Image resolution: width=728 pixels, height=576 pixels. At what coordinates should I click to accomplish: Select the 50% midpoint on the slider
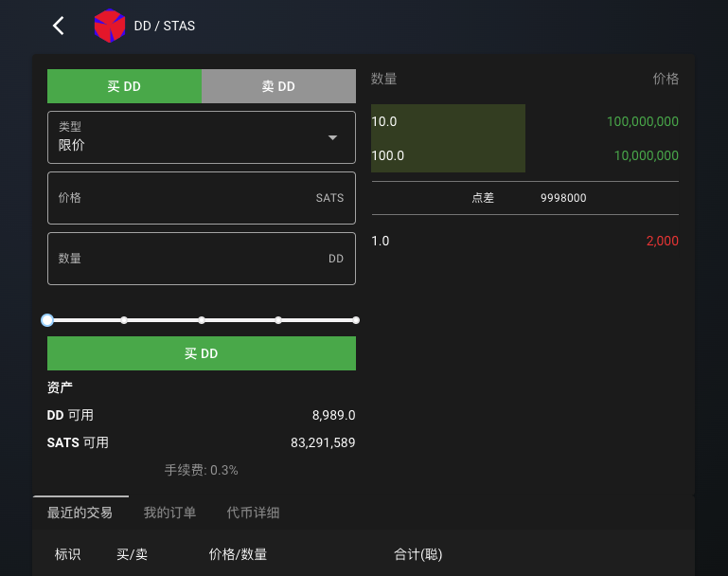pyautogui.click(x=202, y=320)
